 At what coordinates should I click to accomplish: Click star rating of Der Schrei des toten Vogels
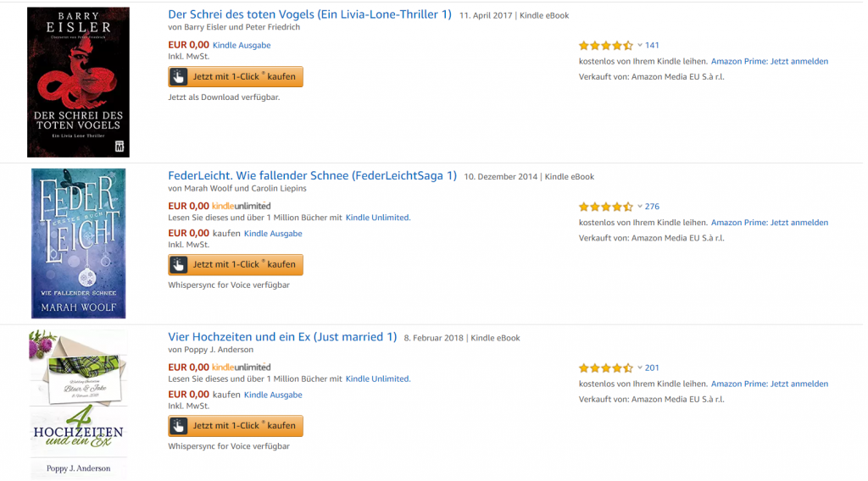(605, 46)
